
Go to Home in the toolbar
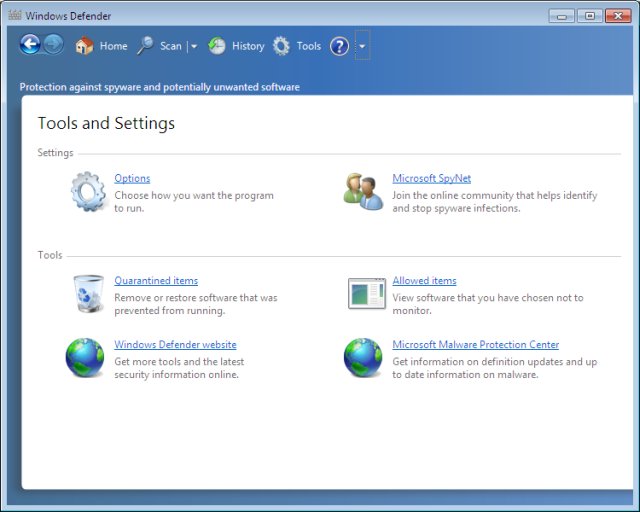click(102, 46)
